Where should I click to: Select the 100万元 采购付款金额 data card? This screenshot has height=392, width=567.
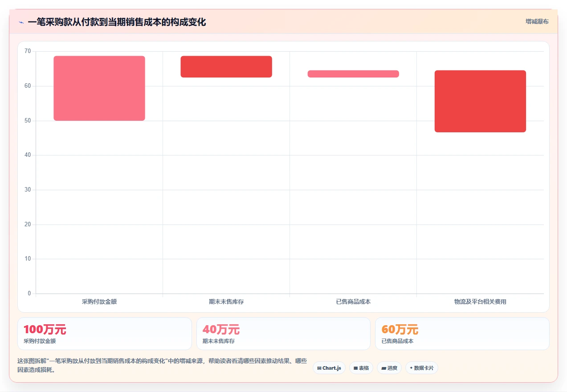tap(105, 334)
